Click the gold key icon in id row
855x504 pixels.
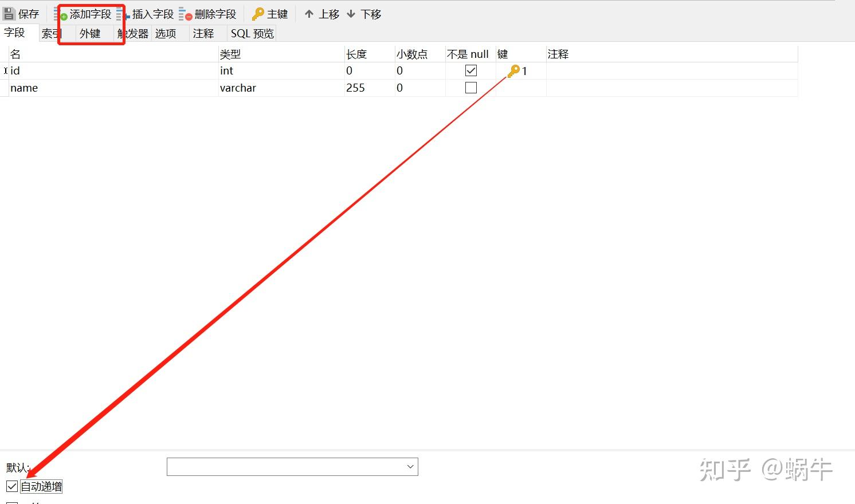(513, 71)
